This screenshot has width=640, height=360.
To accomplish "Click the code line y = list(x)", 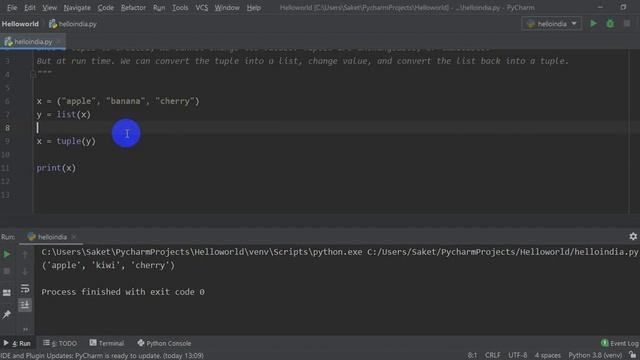I will 64,115.
